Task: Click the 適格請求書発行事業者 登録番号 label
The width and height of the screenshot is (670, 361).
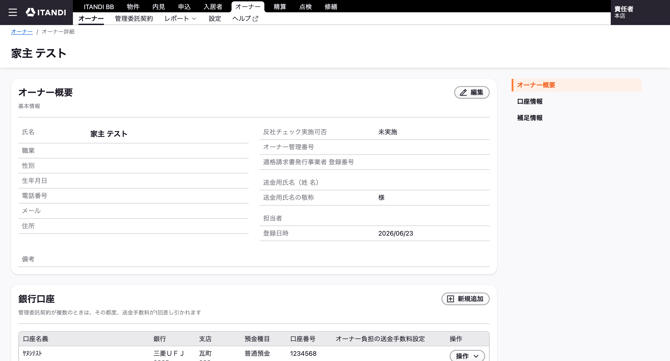Action: point(309,162)
